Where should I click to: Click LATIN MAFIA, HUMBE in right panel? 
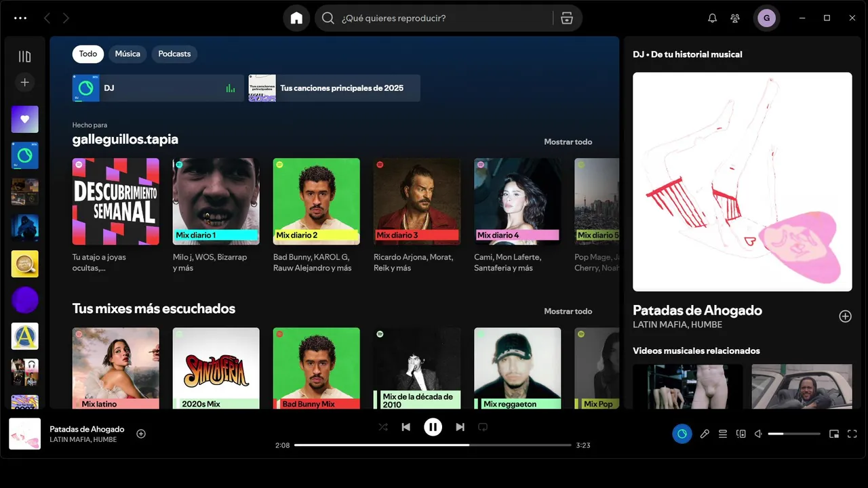point(677,325)
